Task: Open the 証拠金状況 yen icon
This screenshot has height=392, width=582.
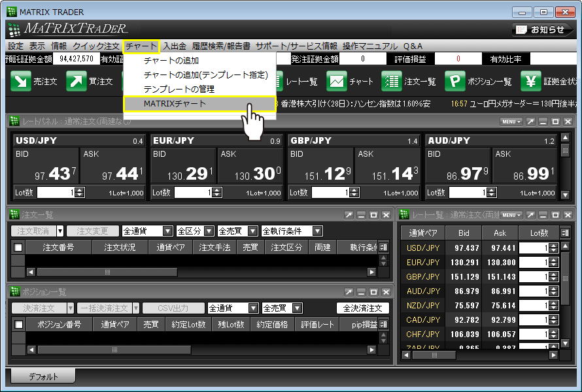Action: (x=531, y=81)
